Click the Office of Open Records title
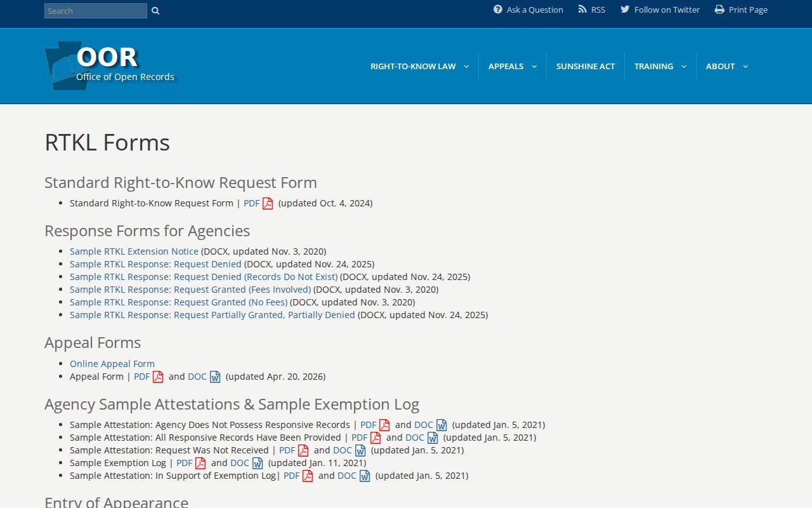This screenshot has height=508, width=812. coord(125,77)
